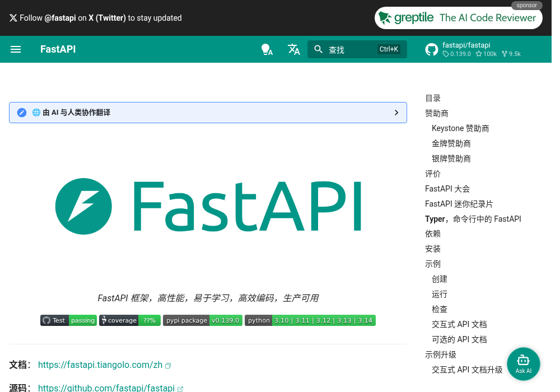Go to 安装 section
560x392 pixels.
click(433, 249)
